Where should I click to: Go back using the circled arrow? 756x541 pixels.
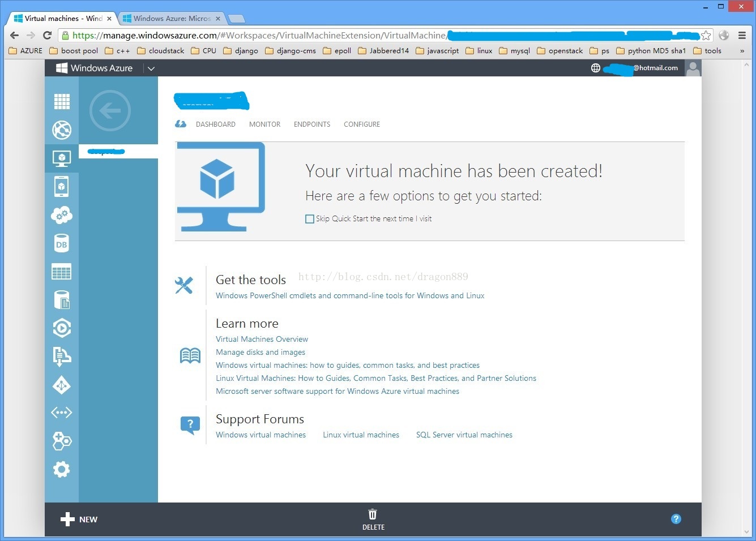tap(110, 110)
